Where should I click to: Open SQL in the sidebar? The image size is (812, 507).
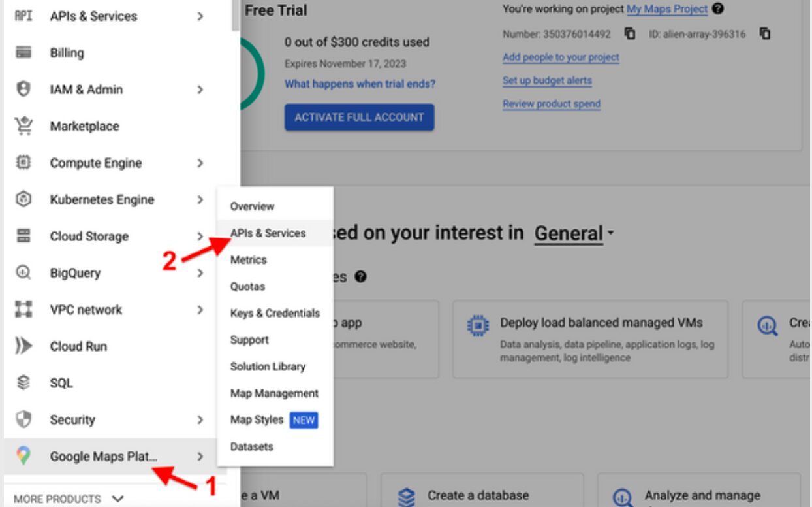point(115,383)
